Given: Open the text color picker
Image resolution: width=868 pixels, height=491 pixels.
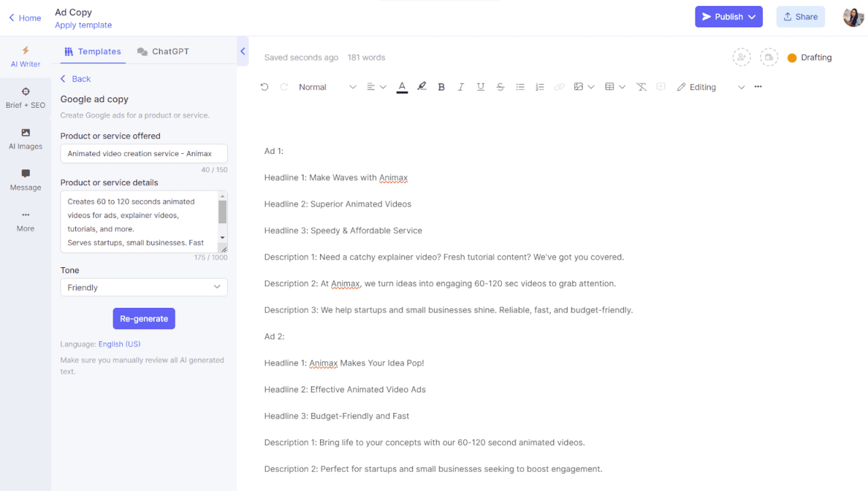Looking at the screenshot, I should [401, 87].
